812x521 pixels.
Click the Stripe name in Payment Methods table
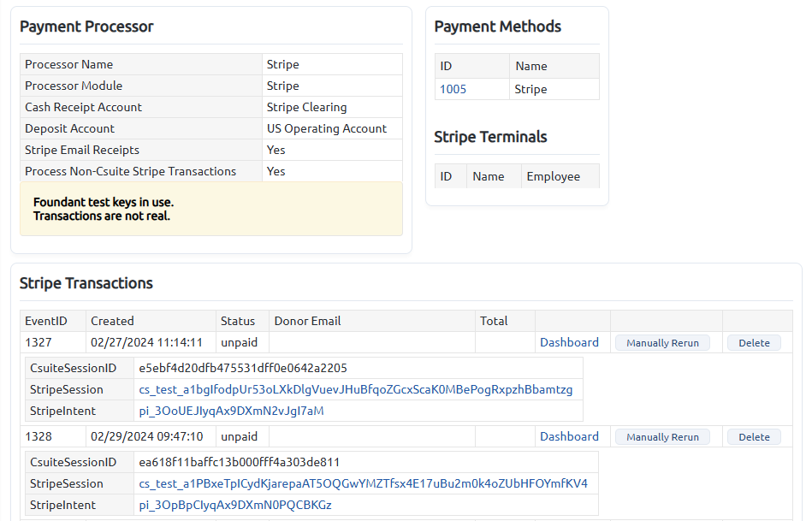[530, 89]
